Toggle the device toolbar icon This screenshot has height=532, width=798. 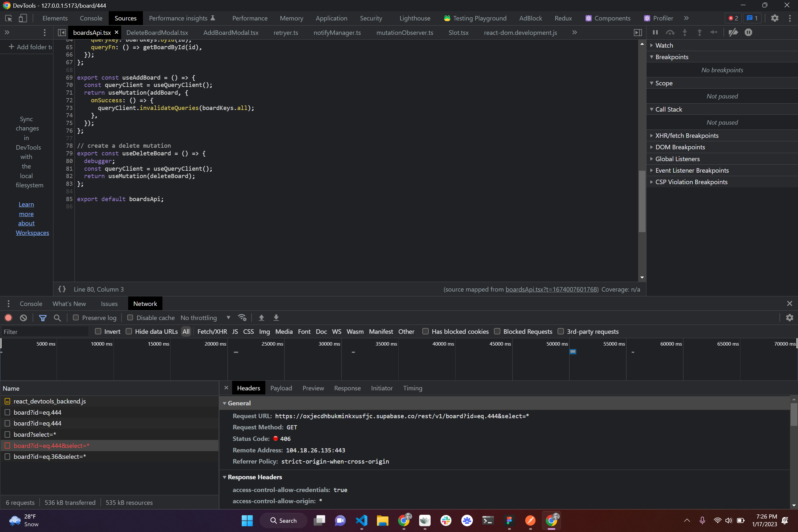23,18
